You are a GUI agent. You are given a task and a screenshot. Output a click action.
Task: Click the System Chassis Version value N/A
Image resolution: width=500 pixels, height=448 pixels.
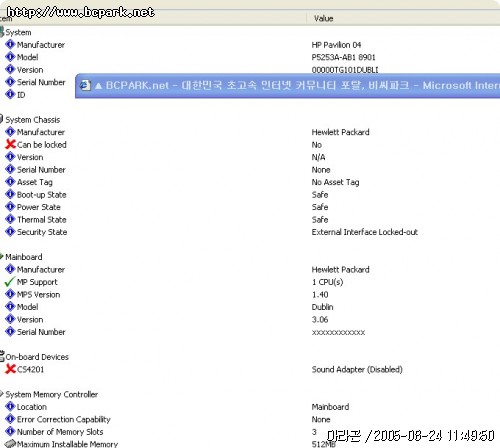(318, 157)
